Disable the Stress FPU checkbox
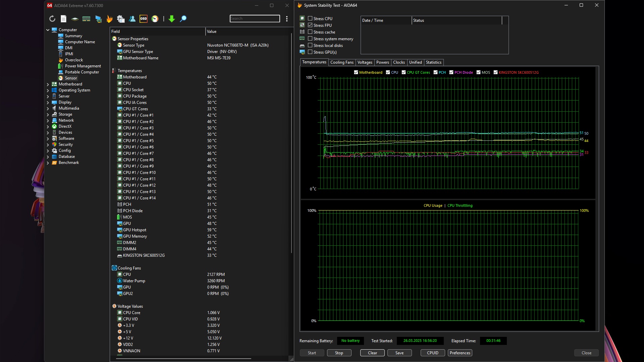Viewport: 644px width, 362px height. tap(310, 25)
